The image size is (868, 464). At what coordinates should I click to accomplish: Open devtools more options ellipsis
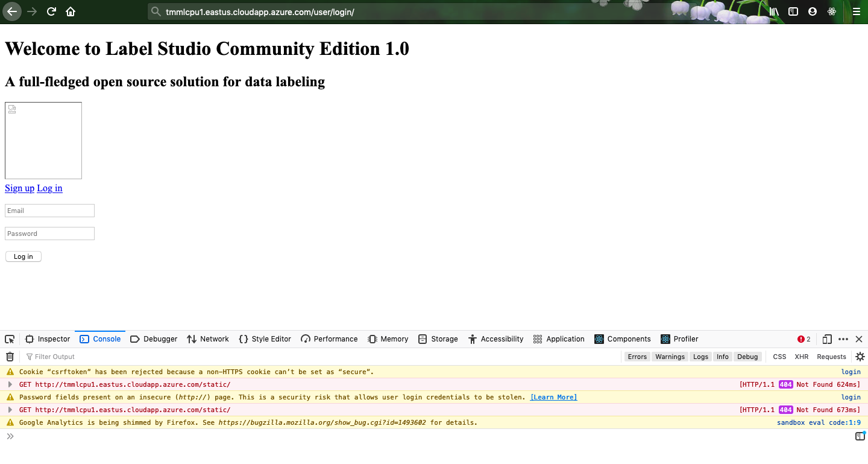(x=843, y=339)
